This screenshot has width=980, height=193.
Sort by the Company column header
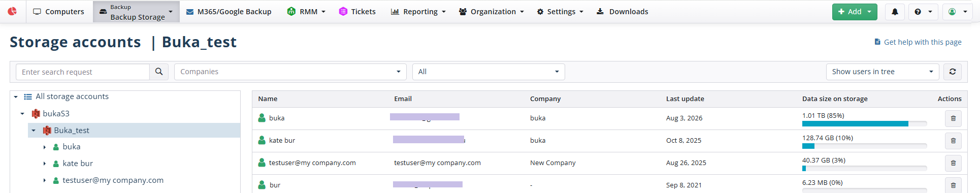545,99
